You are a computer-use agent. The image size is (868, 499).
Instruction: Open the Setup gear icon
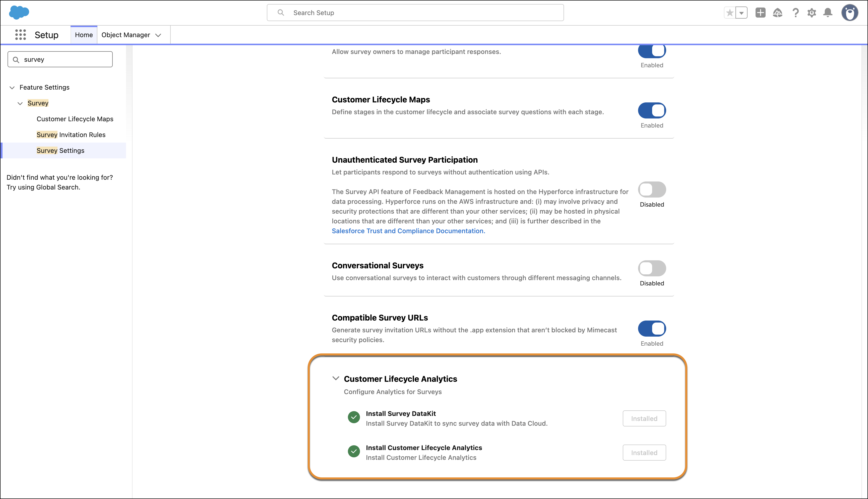coord(812,13)
